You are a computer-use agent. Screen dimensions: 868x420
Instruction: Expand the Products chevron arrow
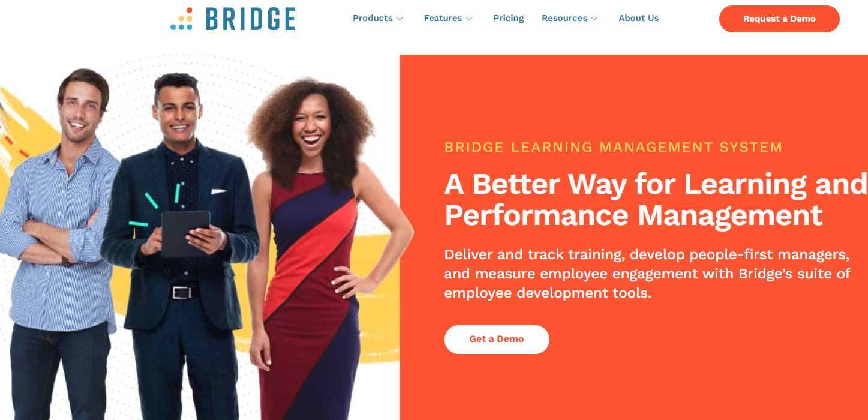click(400, 19)
